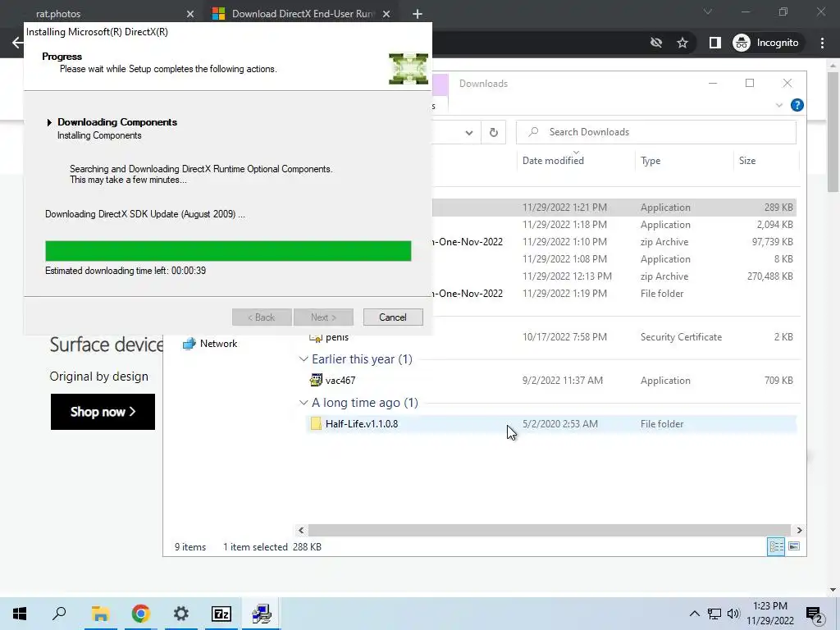Switch to details view layout icon
This screenshot has height=630, width=840.
tap(776, 546)
